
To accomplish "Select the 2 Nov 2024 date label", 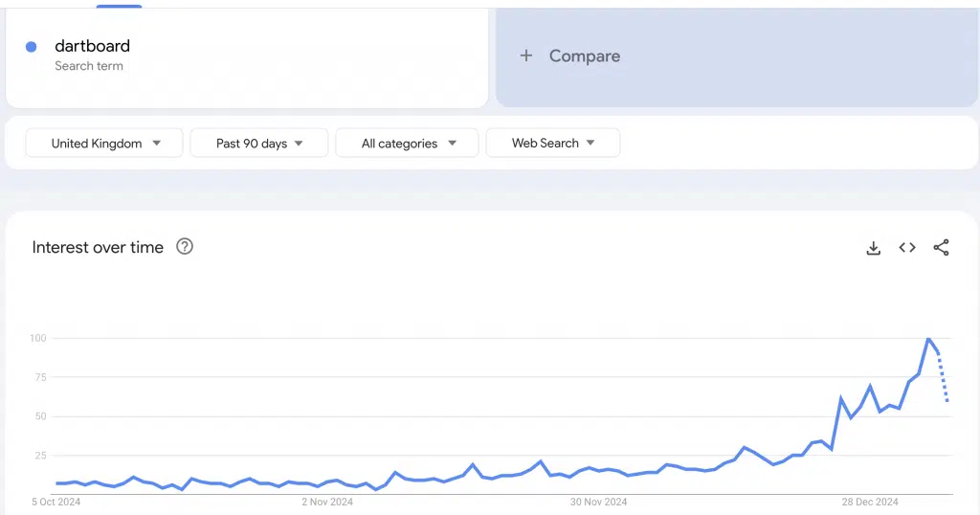I will 328,502.
